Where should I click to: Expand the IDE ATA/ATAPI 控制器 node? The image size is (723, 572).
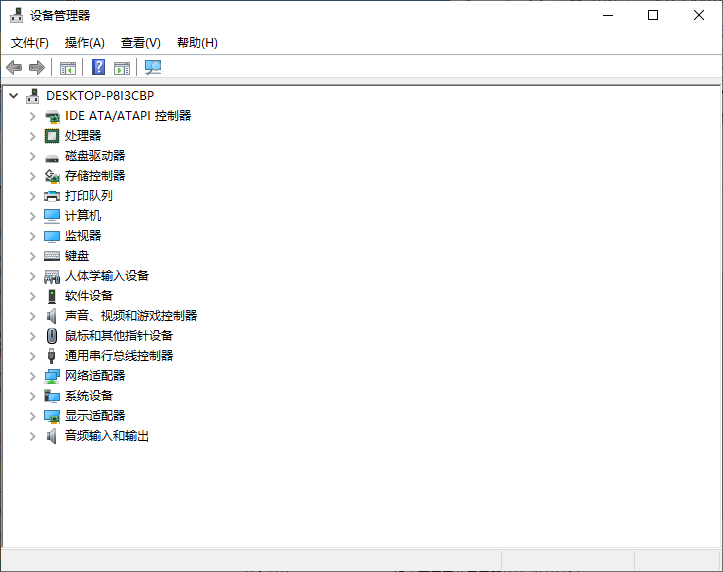pos(32,116)
